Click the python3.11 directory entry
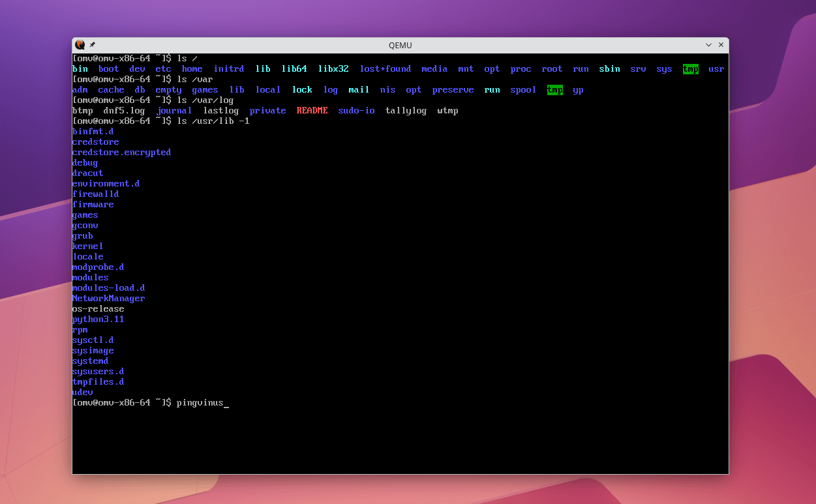Screen dimensions: 816x504 click(x=98, y=319)
